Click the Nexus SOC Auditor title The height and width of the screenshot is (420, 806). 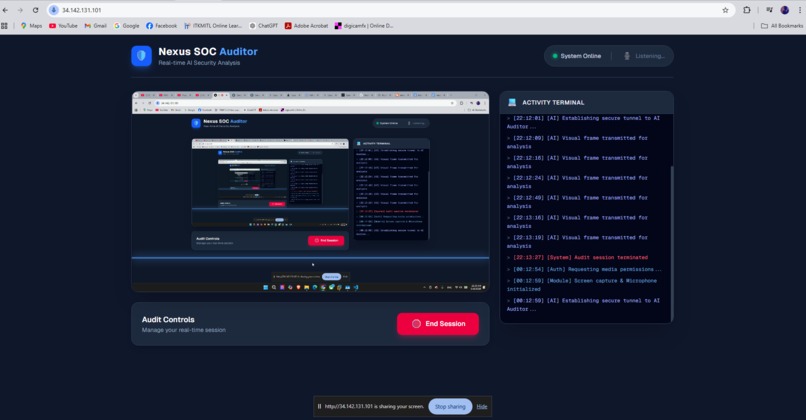pyautogui.click(x=208, y=51)
